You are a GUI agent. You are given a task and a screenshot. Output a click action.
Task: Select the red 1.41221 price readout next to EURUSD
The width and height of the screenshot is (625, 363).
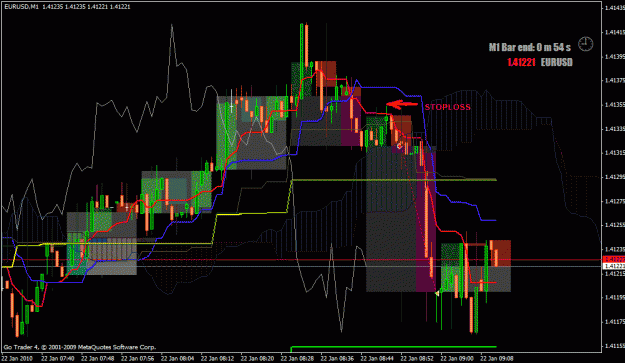[521, 62]
